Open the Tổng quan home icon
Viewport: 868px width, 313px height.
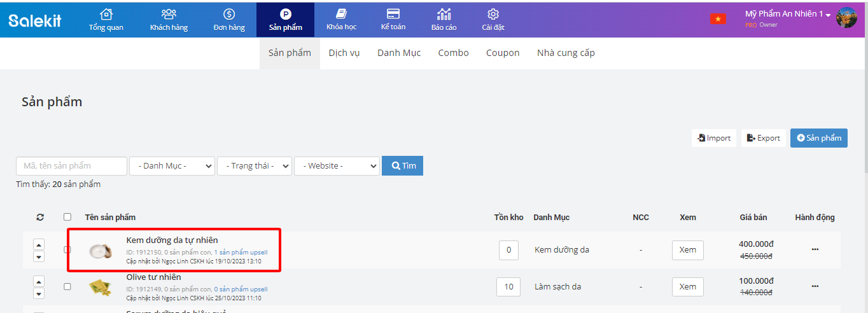point(106,14)
